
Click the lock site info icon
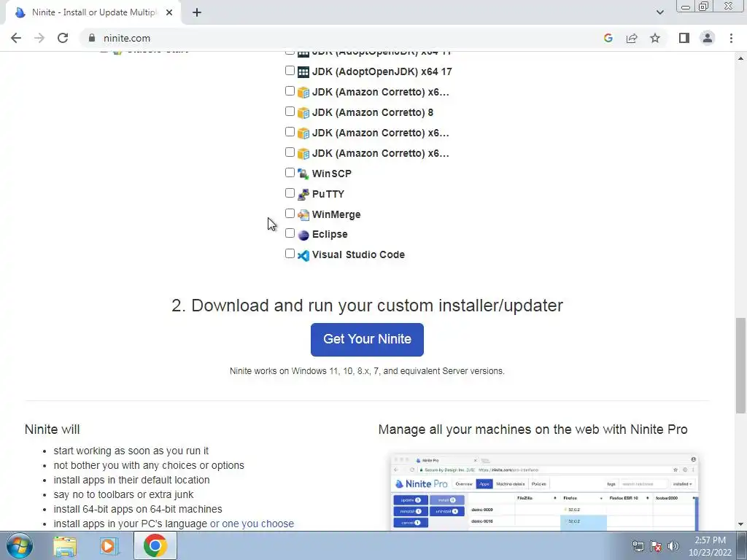92,38
